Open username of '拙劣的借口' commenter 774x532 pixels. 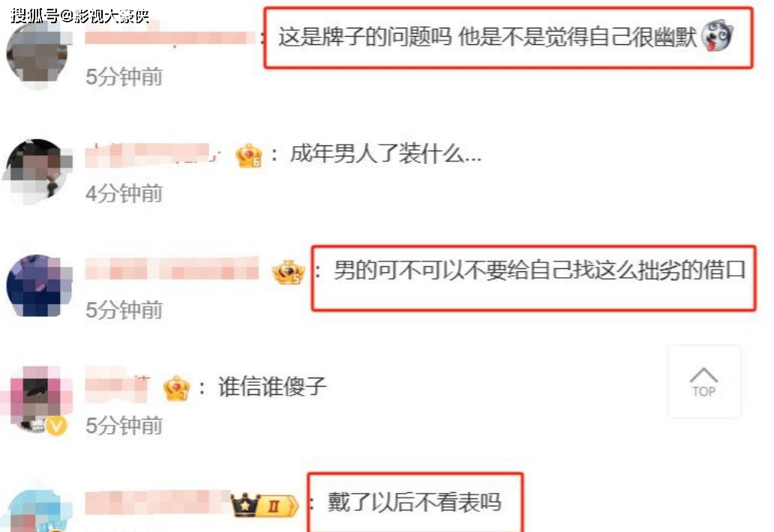coord(172,268)
